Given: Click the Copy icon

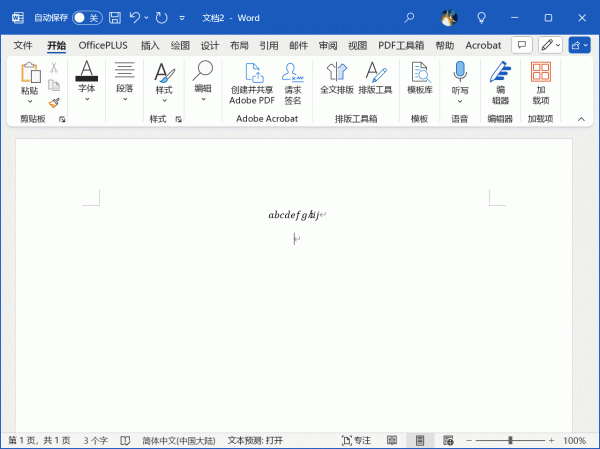Looking at the screenshot, I should [x=54, y=85].
